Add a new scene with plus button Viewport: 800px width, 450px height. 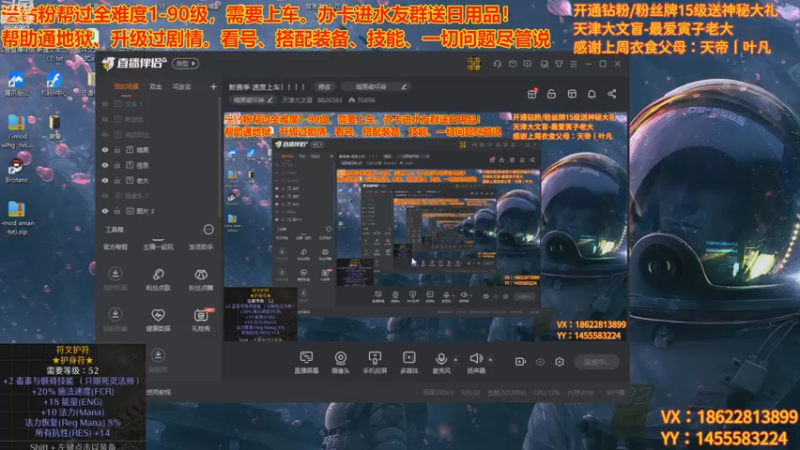click(x=213, y=87)
